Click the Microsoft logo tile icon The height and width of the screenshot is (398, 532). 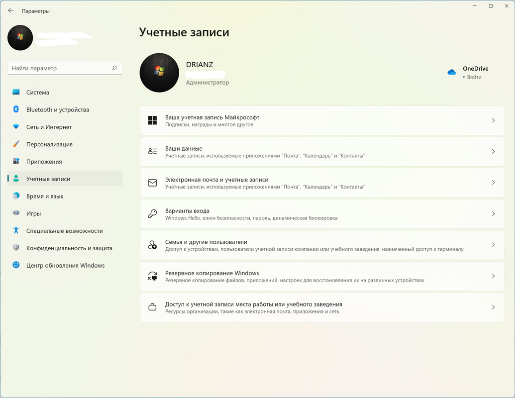[x=152, y=120]
